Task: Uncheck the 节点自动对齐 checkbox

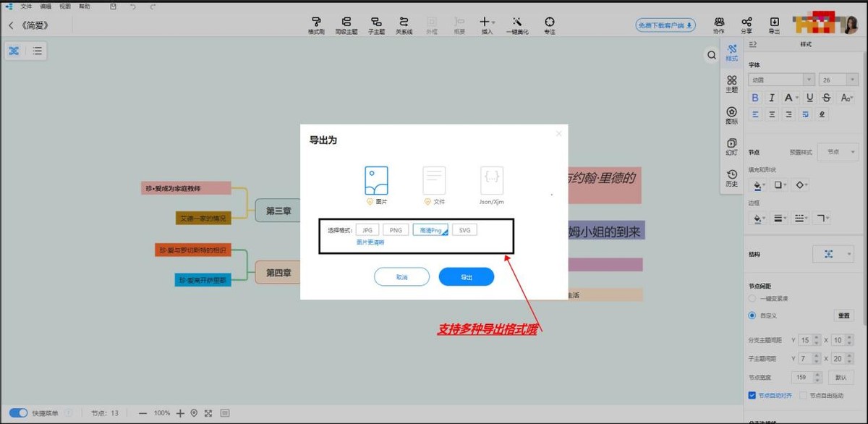Action: pos(751,394)
